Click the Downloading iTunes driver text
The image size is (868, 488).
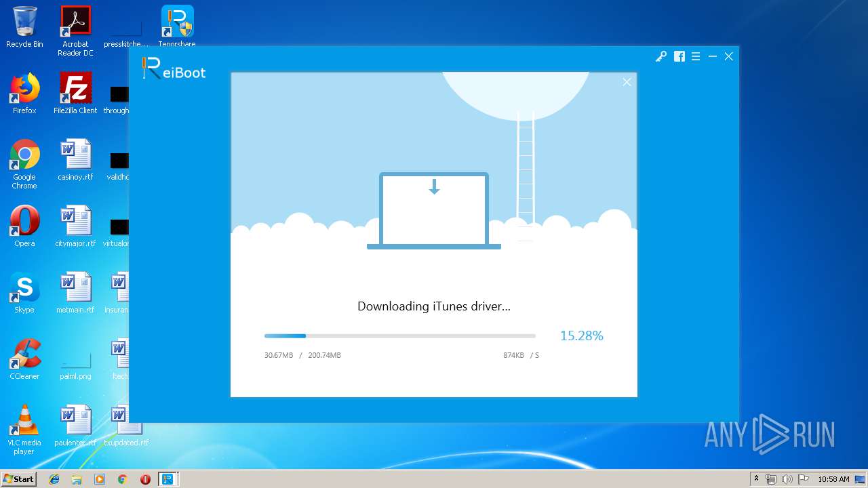[434, 306]
